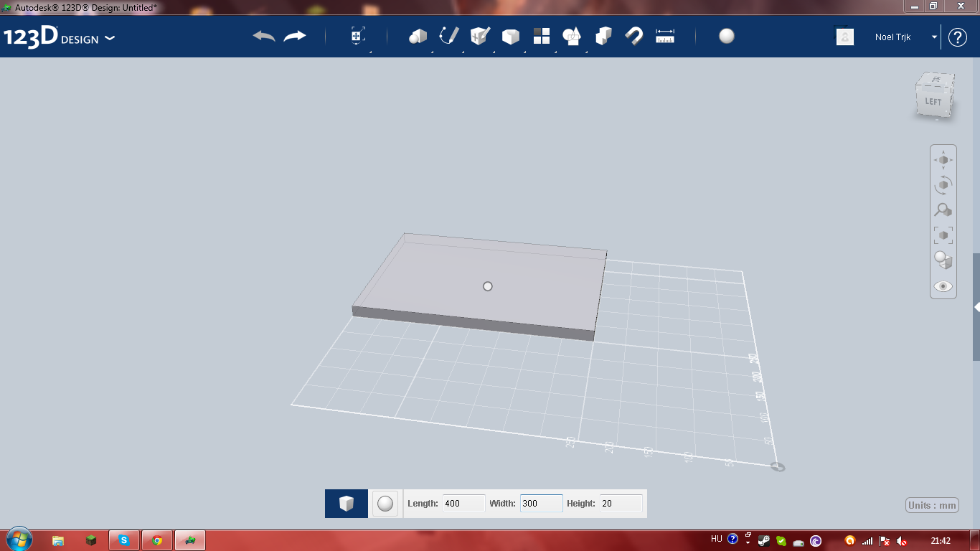Open the clock showing 21:42
The width and height of the screenshot is (980, 551).
click(x=941, y=541)
